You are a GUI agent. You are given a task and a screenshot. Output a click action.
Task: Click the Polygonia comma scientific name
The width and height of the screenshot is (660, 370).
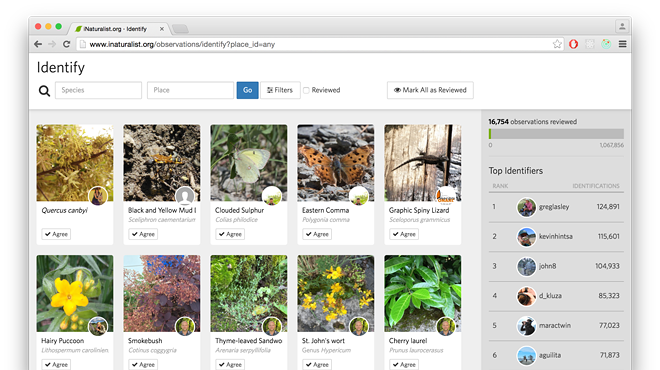326,220
